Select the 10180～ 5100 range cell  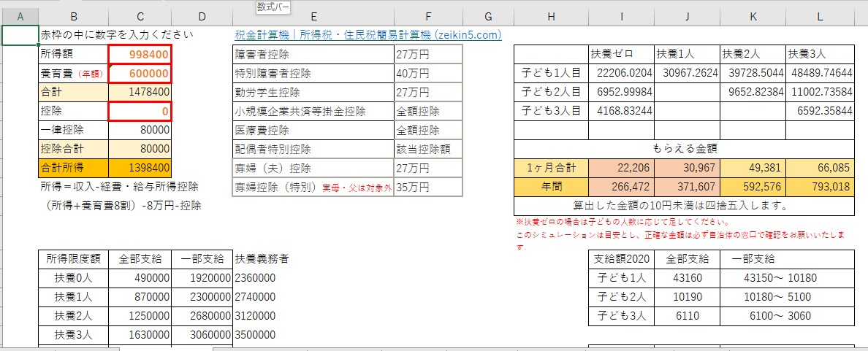(x=787, y=297)
